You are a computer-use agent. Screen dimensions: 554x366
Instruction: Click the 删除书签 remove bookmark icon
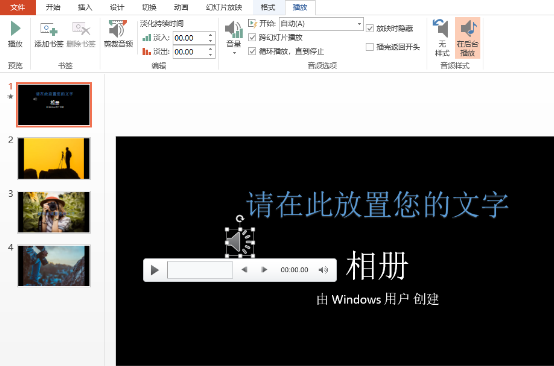[81, 29]
